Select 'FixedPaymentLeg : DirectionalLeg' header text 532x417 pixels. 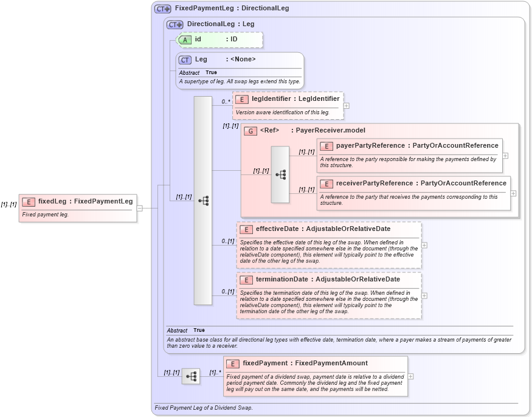[232, 8]
